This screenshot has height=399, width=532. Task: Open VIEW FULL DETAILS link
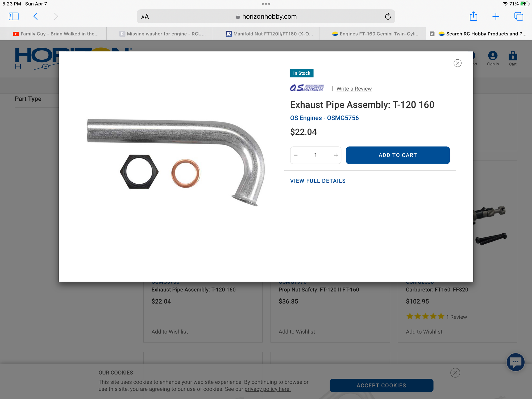(x=318, y=181)
